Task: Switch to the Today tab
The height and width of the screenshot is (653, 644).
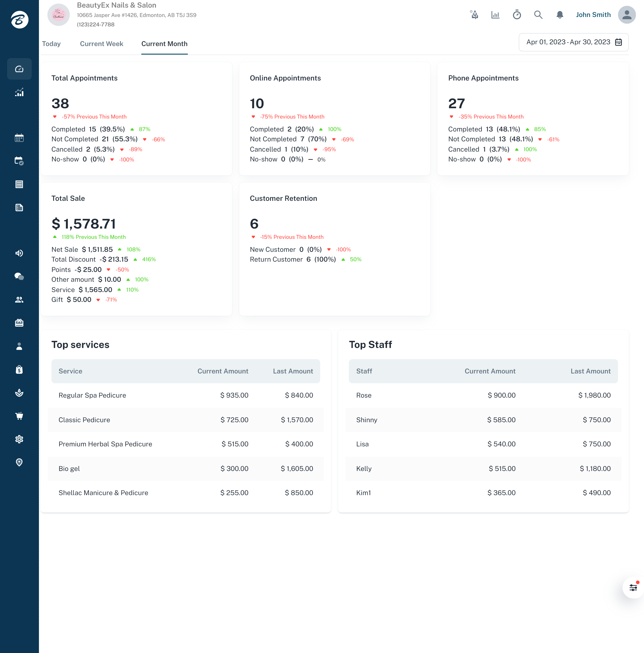Action: coord(51,44)
